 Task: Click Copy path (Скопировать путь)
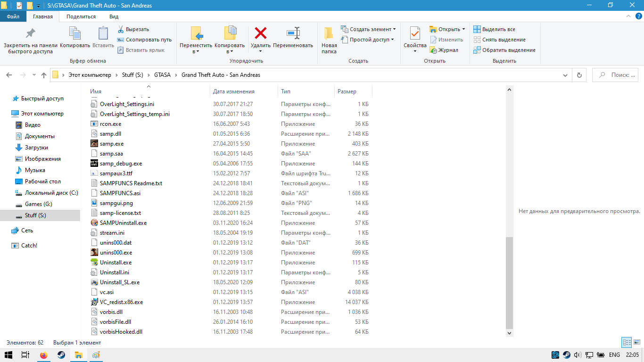pos(144,40)
